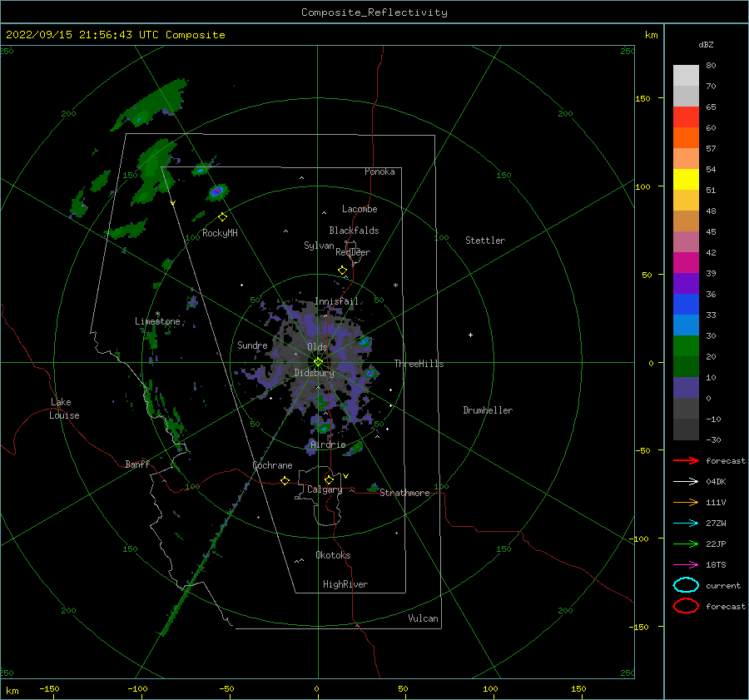749x700 pixels.
Task: Click the white 04DK arrow icon
Action: 686,481
